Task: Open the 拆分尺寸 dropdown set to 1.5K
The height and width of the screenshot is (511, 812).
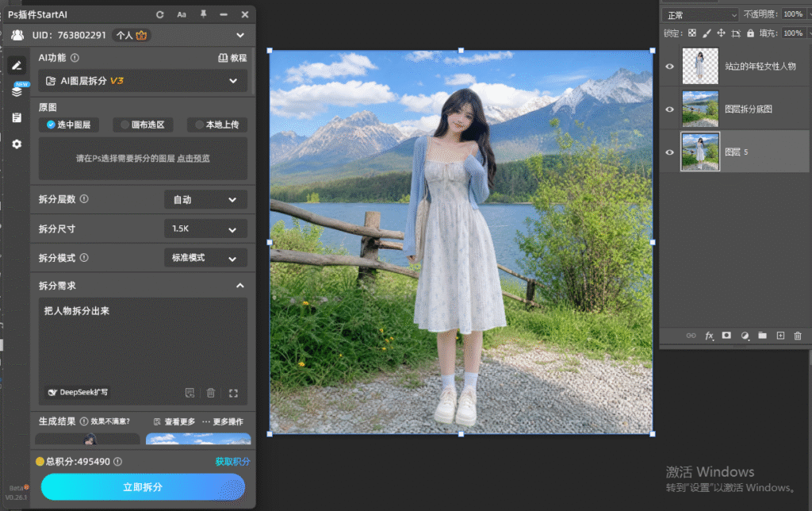Action: (x=205, y=229)
